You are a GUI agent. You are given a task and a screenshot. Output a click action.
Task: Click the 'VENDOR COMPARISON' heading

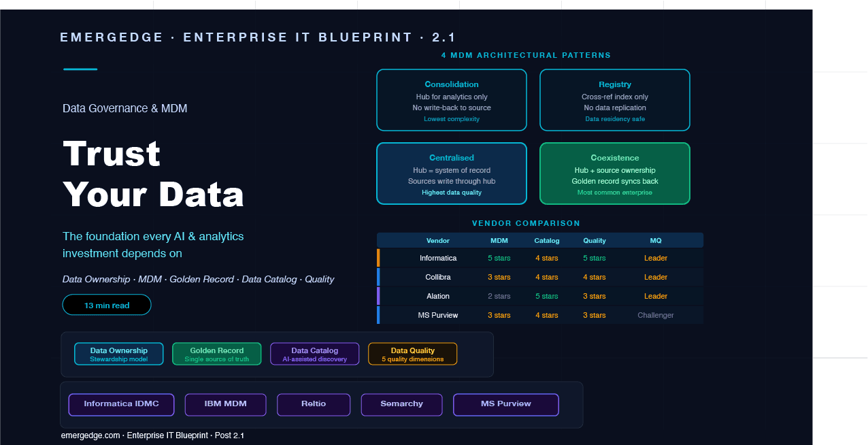[x=526, y=223]
